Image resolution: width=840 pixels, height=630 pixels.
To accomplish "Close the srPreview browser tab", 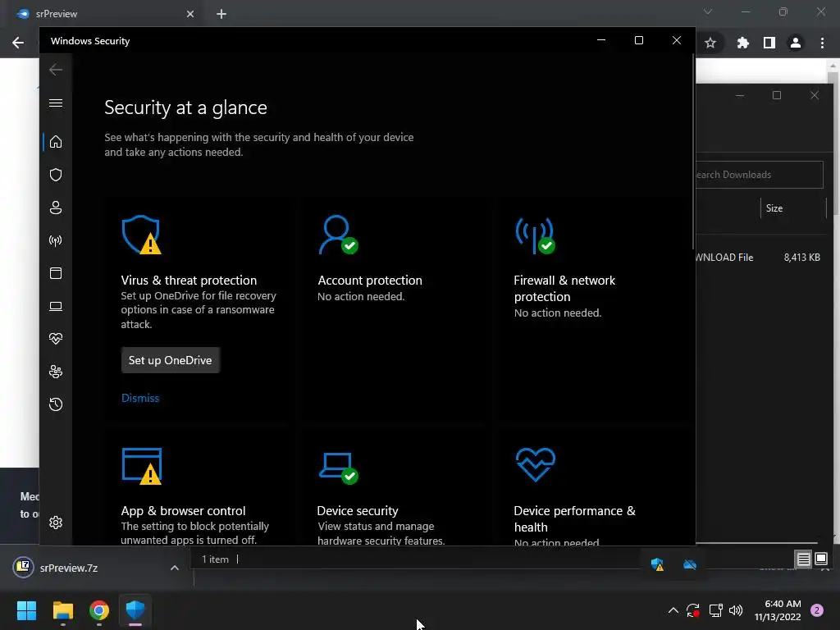I will click(x=190, y=14).
